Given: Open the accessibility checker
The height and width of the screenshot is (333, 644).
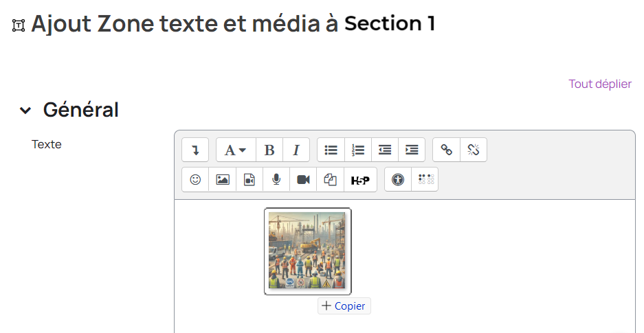Looking at the screenshot, I should coord(398,179).
